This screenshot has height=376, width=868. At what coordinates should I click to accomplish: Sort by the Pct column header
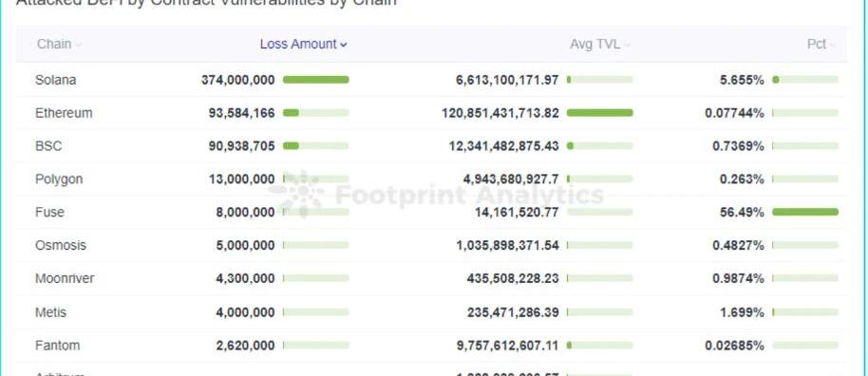coord(817,45)
